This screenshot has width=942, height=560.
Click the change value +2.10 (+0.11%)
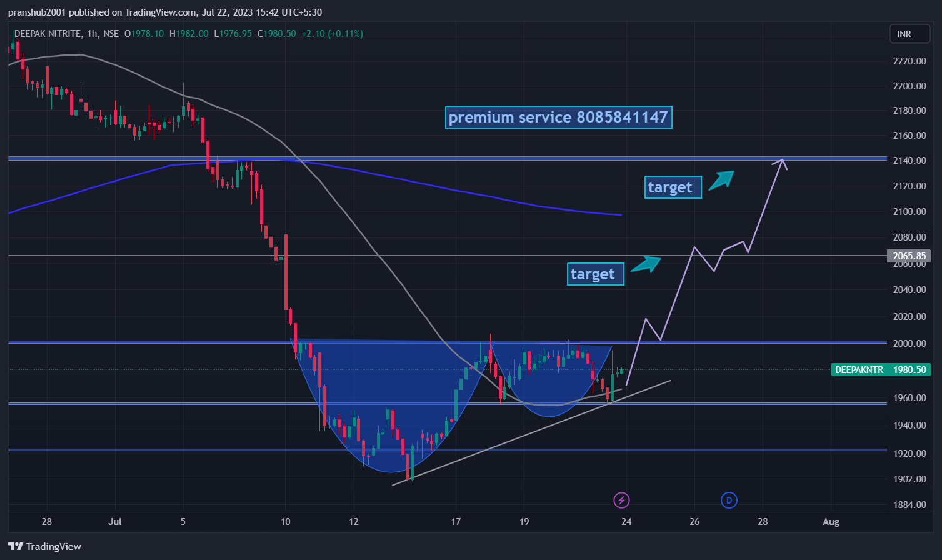332,34
